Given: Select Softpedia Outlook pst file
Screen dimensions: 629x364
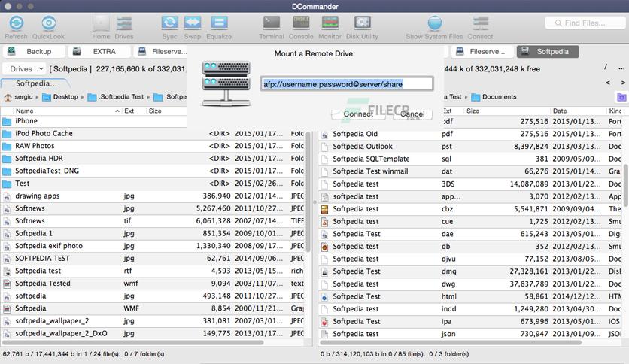Looking at the screenshot, I should pyautogui.click(x=470, y=147).
